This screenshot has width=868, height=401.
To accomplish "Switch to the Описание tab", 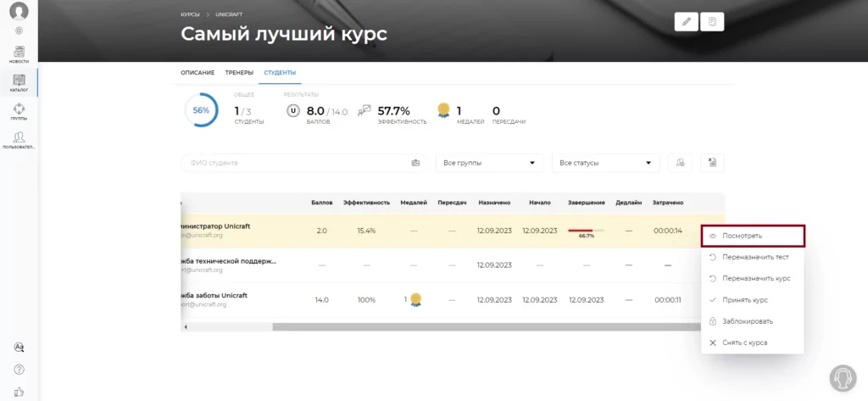I will click(x=198, y=73).
